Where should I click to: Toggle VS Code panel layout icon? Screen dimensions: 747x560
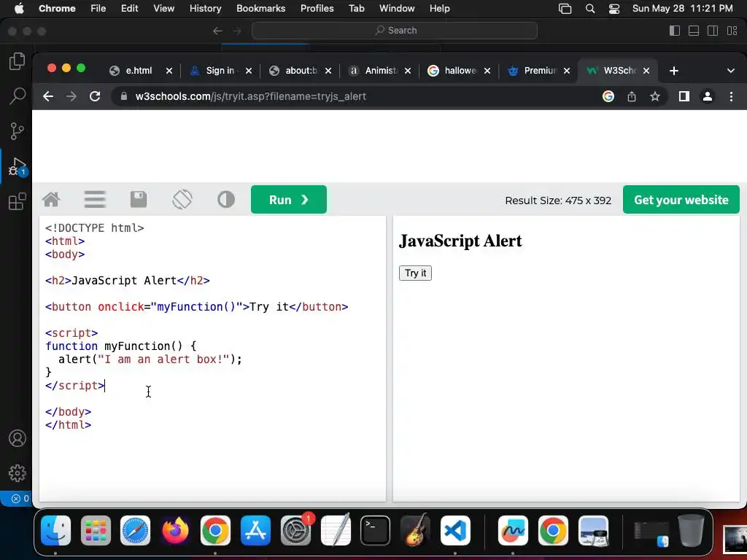(694, 31)
